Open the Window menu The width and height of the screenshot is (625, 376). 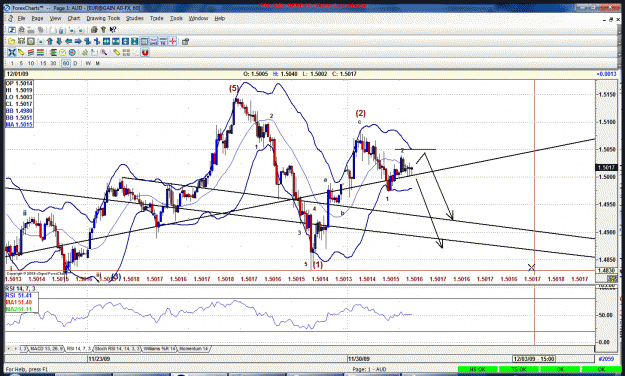(198, 18)
